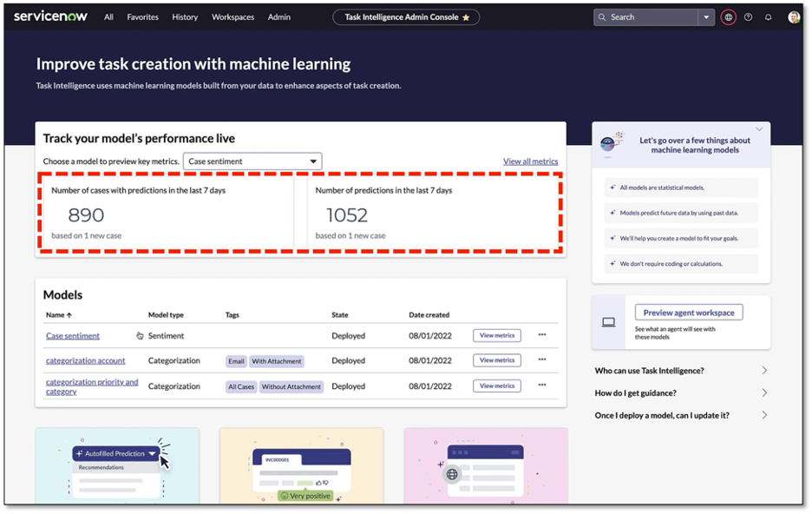The height and width of the screenshot is (514, 812).
Task: Click the With Attachment tag
Action: pos(277,361)
